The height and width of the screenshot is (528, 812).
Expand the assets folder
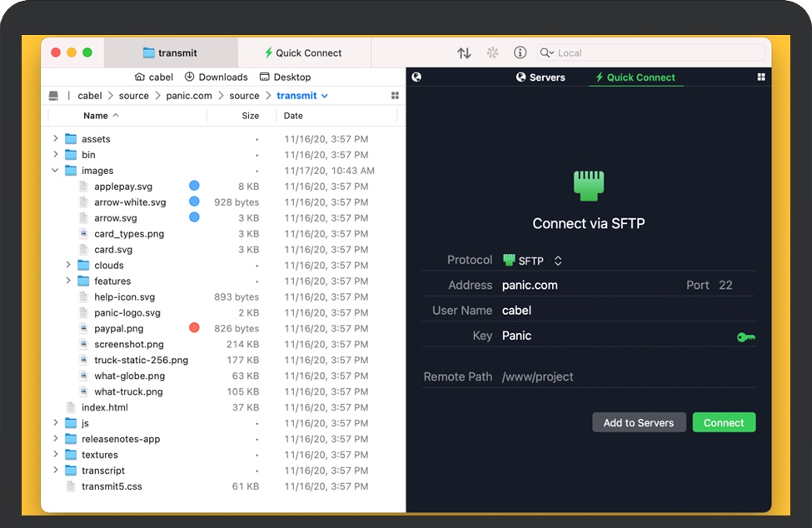56,139
